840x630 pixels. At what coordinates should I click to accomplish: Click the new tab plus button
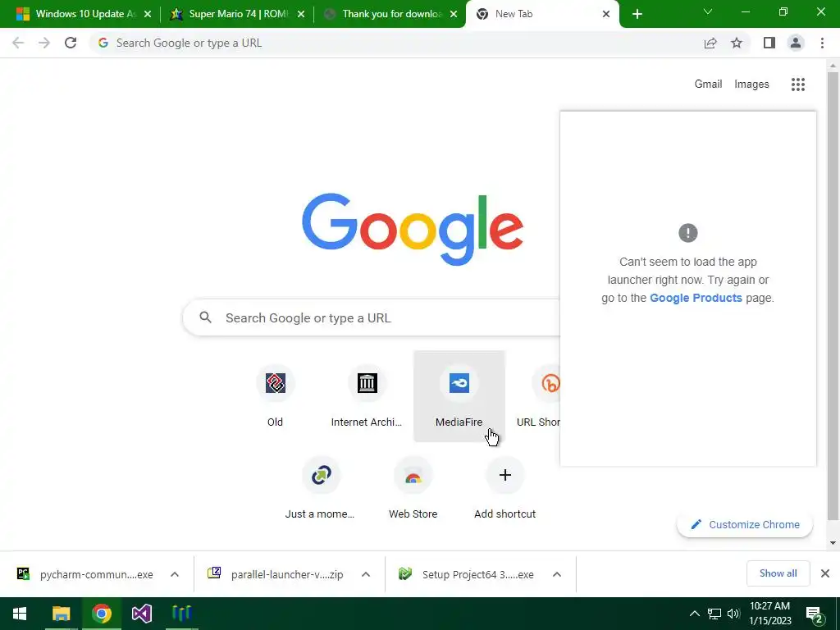coord(637,14)
